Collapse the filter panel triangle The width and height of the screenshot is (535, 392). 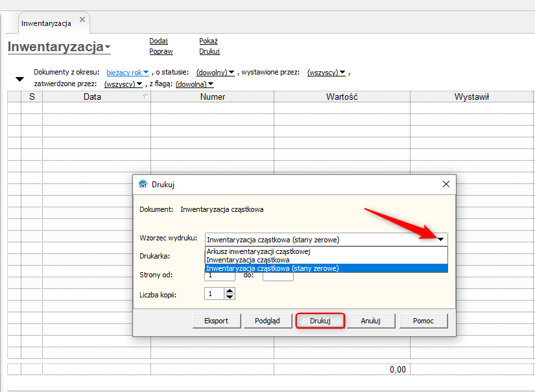20,79
